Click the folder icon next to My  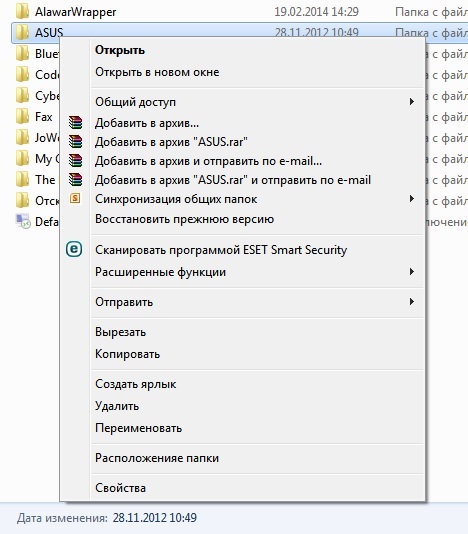coord(22,159)
